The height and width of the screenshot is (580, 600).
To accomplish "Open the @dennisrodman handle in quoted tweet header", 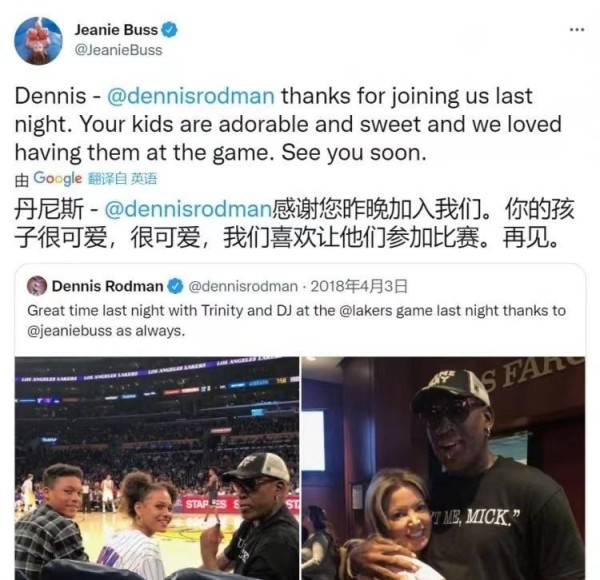I will coord(243,286).
